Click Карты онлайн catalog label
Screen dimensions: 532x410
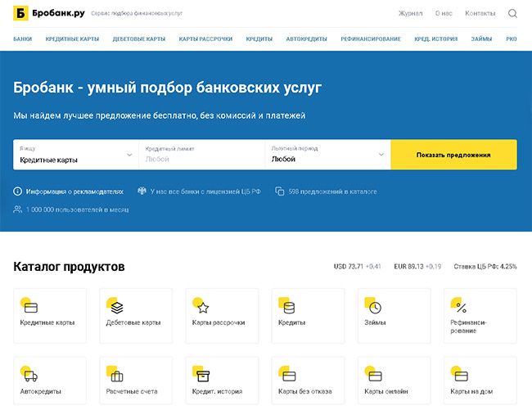click(386, 391)
